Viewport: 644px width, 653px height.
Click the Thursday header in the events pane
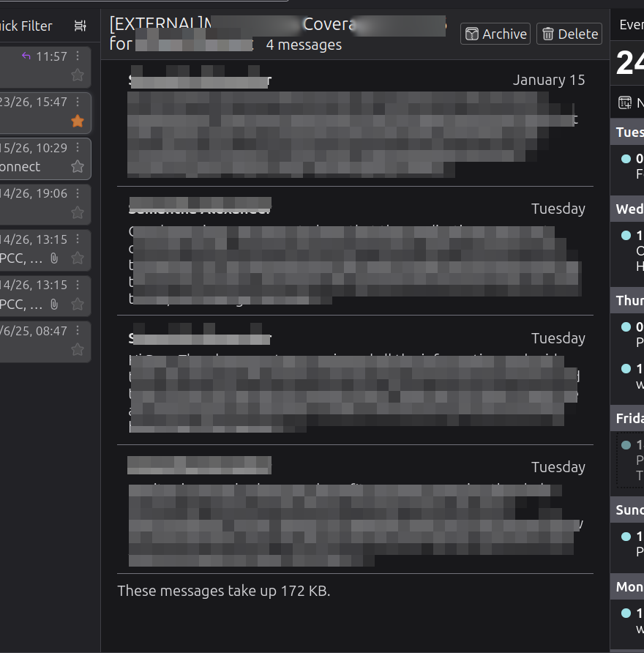tap(627, 300)
